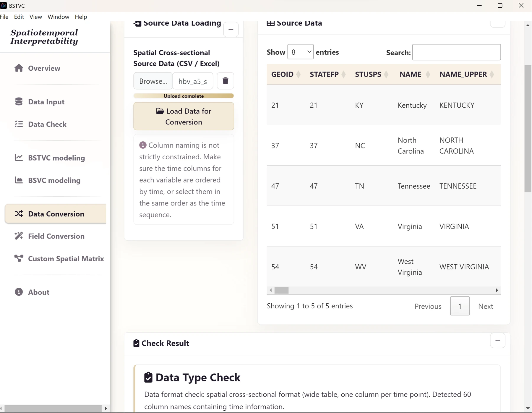Open the Show entries count dropdown
The image size is (532, 413).
301,52
